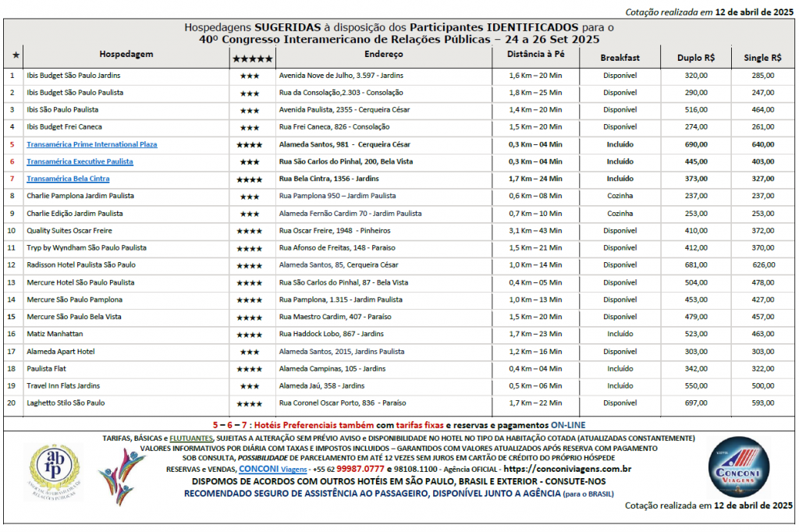Click on Ibis Budget Frei Caneca
The height and width of the screenshot is (532, 799).
tap(64, 127)
